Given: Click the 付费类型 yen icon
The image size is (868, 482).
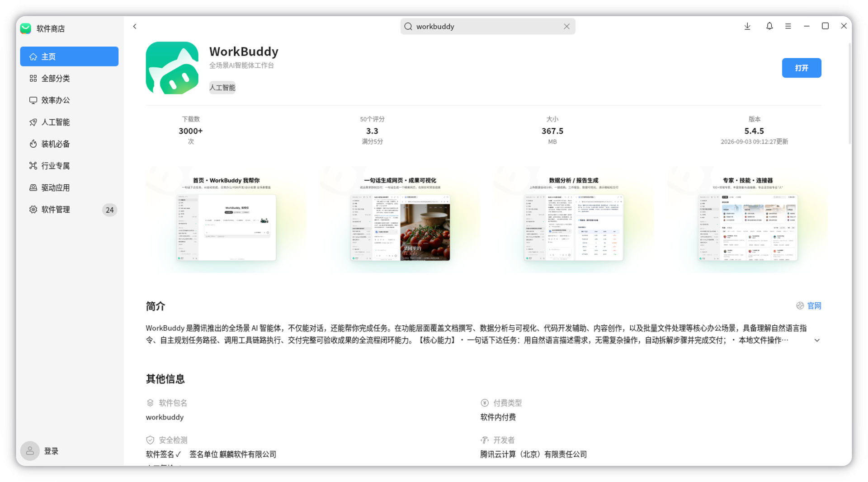Looking at the screenshot, I should [485, 402].
